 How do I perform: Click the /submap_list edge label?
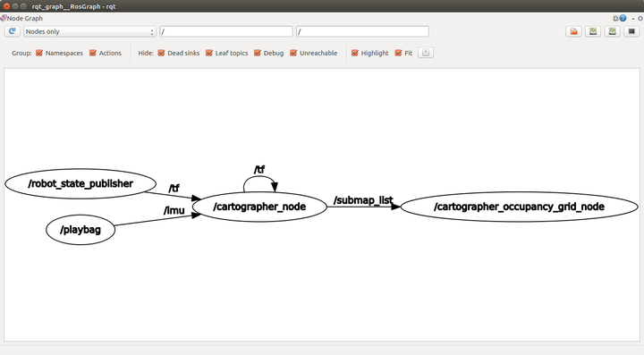point(363,200)
